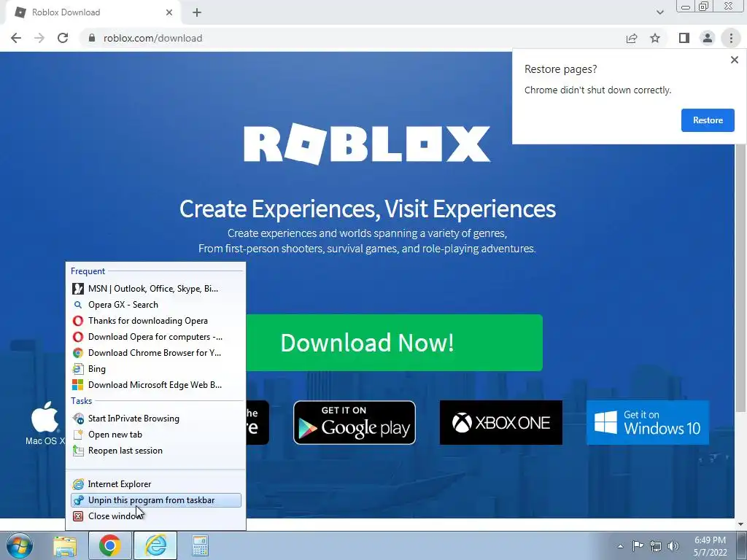This screenshot has height=560, width=747.
Task: Open Download Microsoft Edge Web entry
Action: pyautogui.click(x=156, y=385)
